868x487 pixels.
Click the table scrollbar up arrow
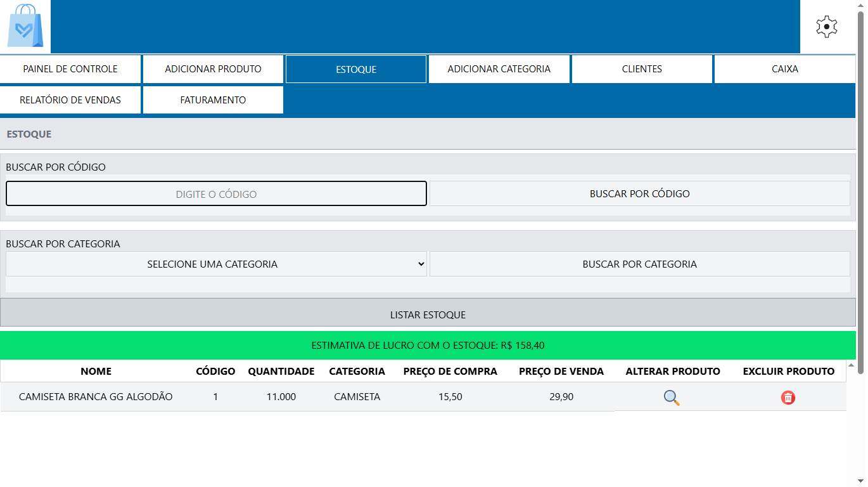(852, 365)
